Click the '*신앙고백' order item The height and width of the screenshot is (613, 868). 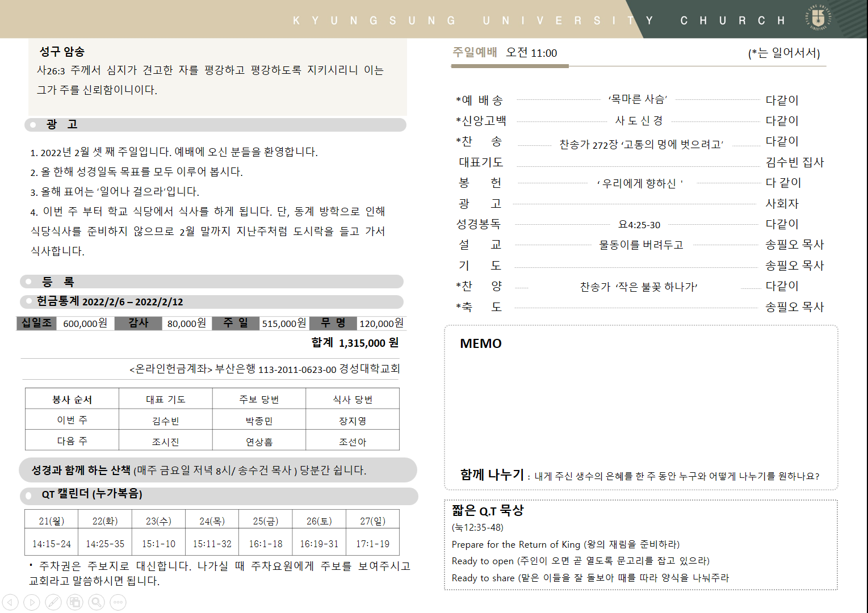point(481,120)
